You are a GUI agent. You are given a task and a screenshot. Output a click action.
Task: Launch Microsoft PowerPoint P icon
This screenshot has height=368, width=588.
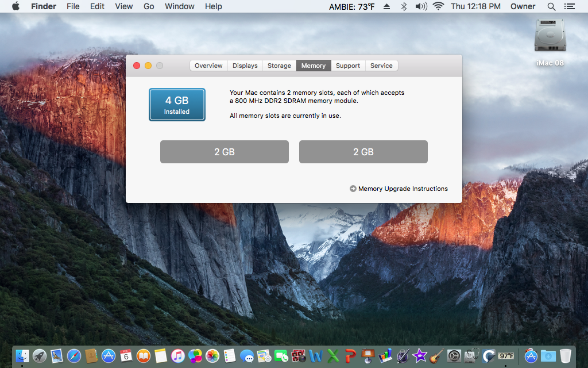(x=350, y=355)
